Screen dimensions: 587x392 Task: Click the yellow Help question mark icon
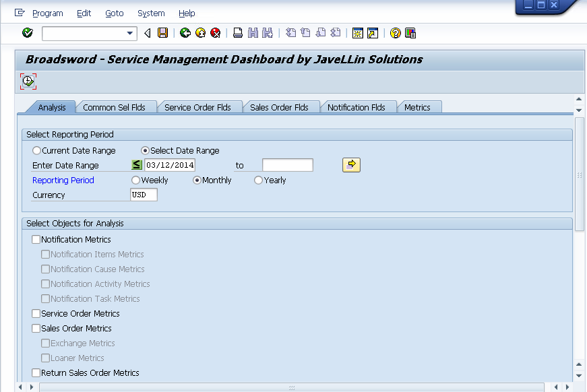(396, 33)
